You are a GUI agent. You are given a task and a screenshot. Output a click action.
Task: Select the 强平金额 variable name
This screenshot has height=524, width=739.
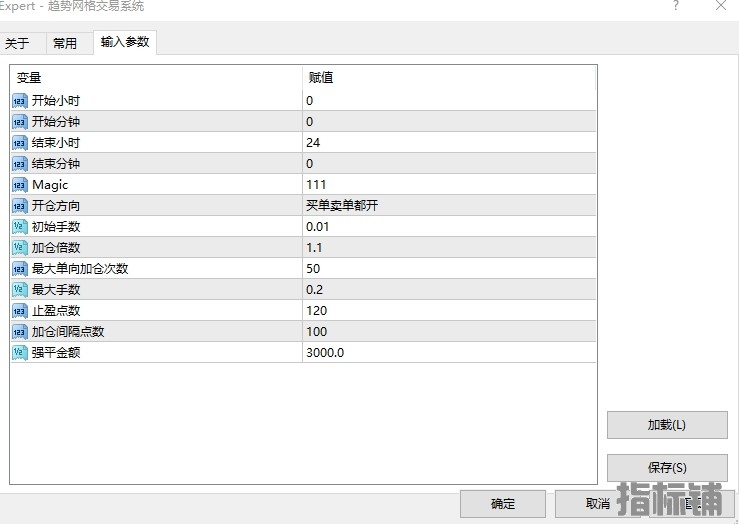56,352
